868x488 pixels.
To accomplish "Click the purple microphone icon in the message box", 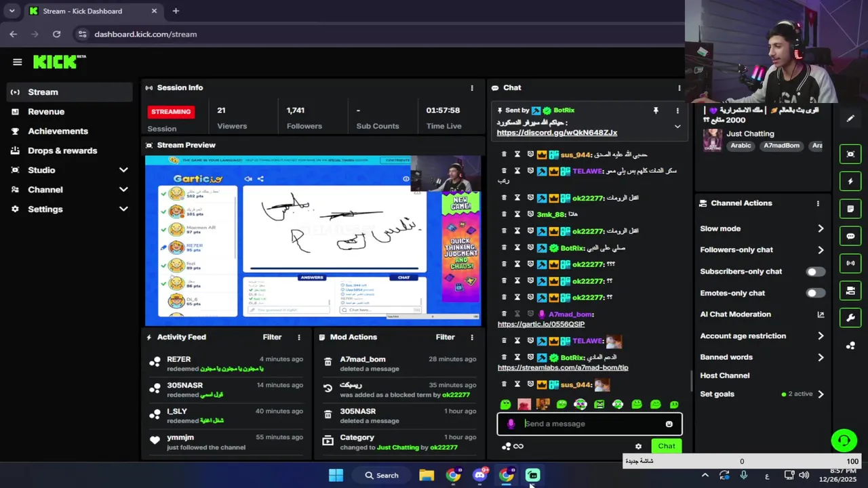I will [511, 424].
